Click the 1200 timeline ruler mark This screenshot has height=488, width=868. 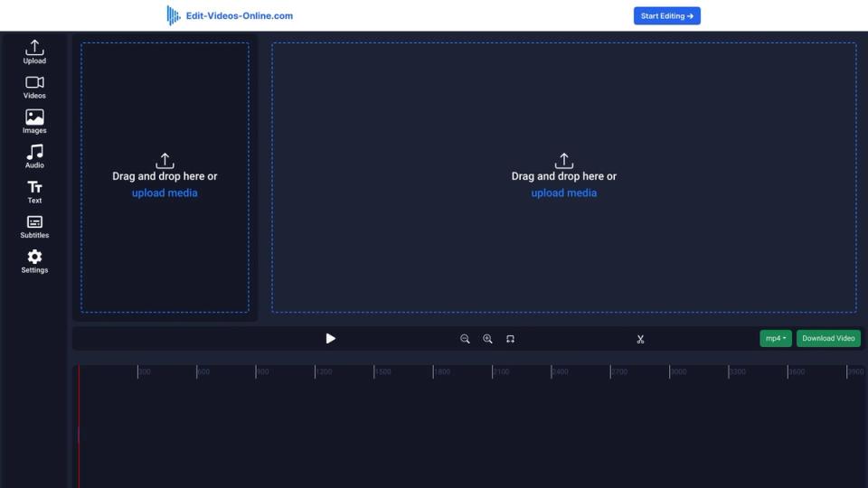pos(324,371)
